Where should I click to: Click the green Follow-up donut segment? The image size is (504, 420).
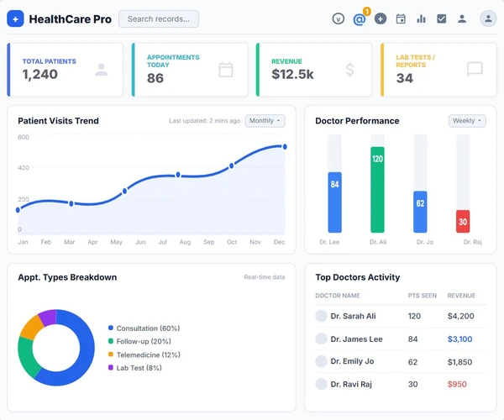(x=27, y=360)
